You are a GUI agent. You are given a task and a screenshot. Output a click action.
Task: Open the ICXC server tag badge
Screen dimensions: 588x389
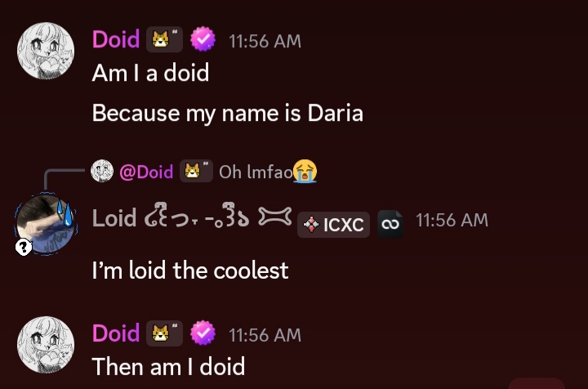click(333, 225)
